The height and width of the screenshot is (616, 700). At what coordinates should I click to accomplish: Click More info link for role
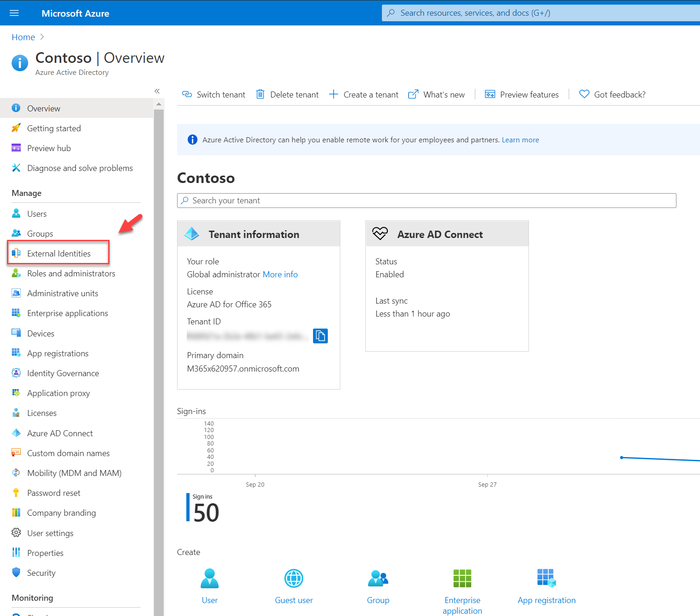pyautogui.click(x=280, y=274)
